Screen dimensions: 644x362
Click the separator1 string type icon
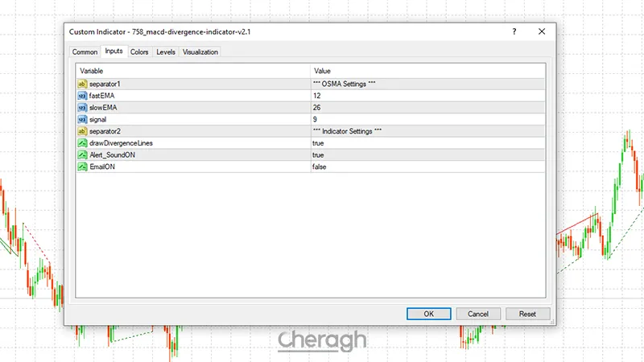(x=82, y=84)
